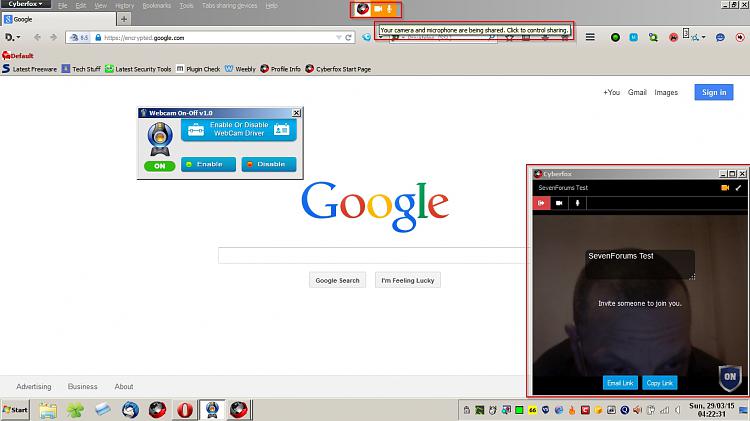
Task: Toggle the video mute camera icon
Action: (x=559, y=203)
